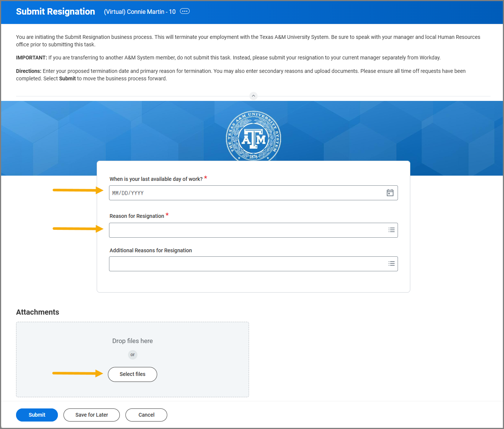
Task: Click the Drop files here text
Action: 133,341
